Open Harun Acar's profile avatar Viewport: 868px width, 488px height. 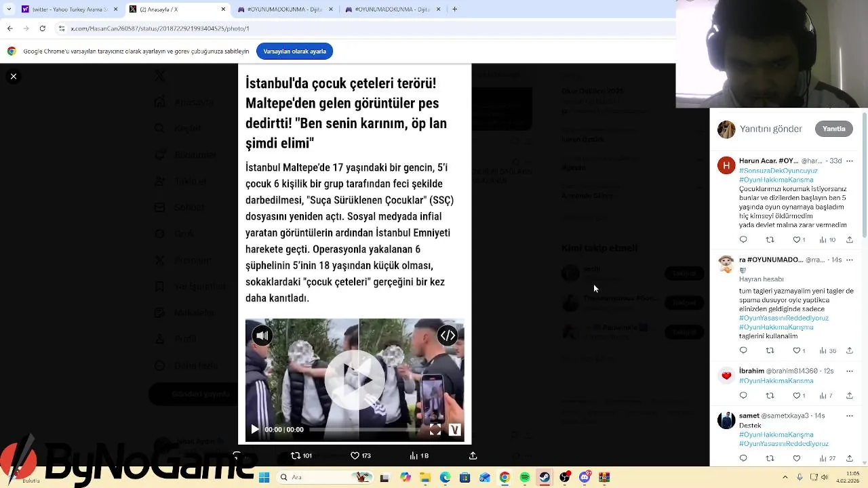tap(726, 165)
